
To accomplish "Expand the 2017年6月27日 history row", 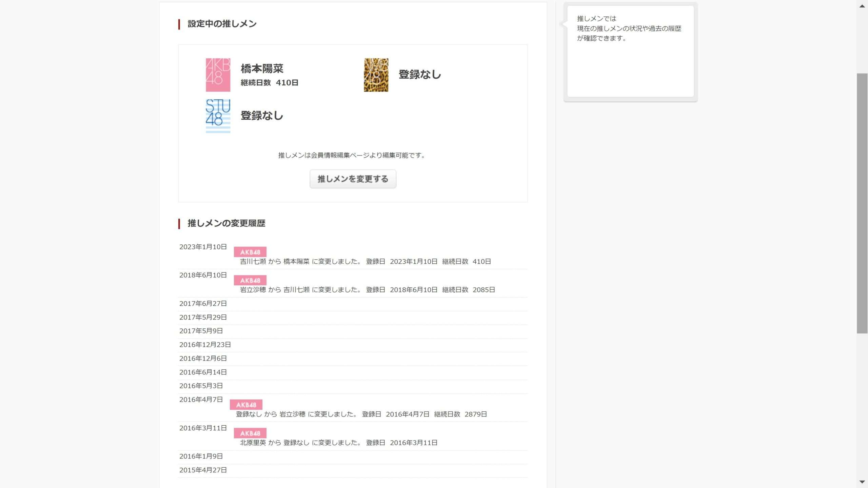I will pos(203,304).
